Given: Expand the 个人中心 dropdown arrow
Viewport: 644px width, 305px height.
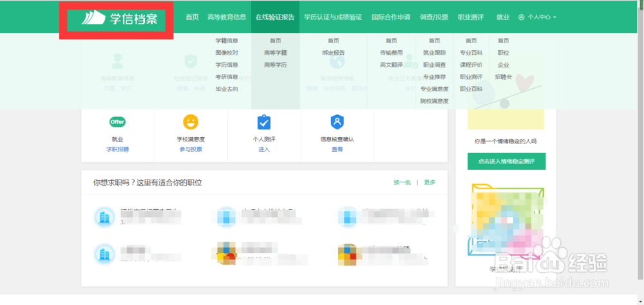Looking at the screenshot, I should pyautogui.click(x=555, y=17).
